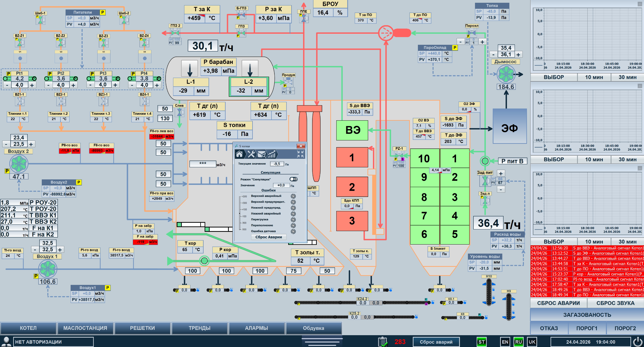Collapse the S топки popup with the arrows icon
Screen dimensions: 644x347
(300, 154)
